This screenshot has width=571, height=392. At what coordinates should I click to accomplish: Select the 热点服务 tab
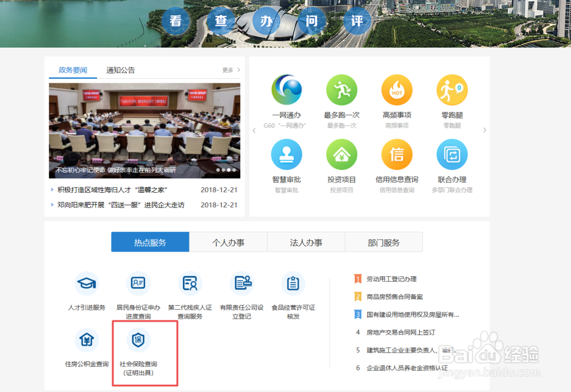pyautogui.click(x=150, y=242)
